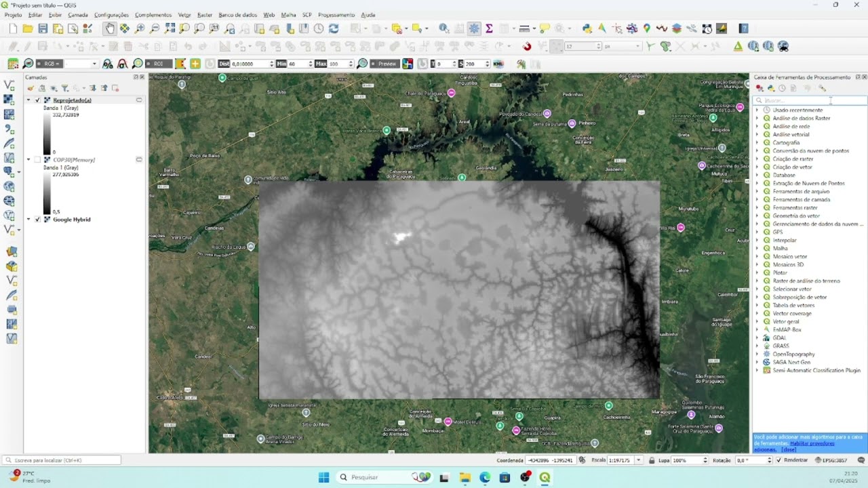Viewport: 868px width, 488px height.
Task: Open layer styling paintbrush in Camadas panel
Action: (31, 88)
